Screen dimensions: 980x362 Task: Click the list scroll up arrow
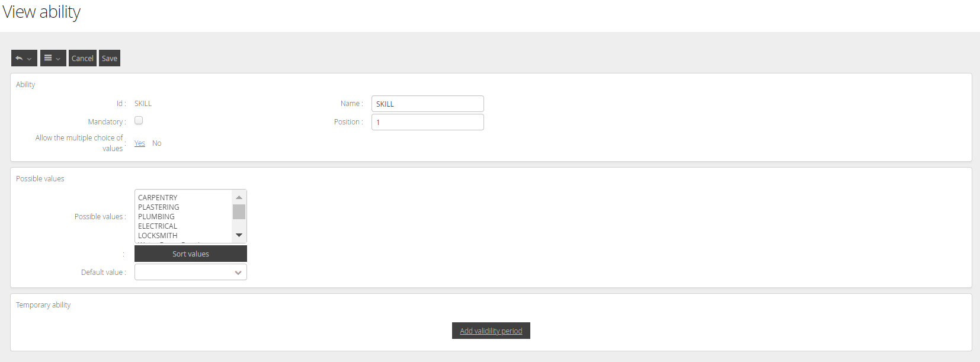pos(239,197)
